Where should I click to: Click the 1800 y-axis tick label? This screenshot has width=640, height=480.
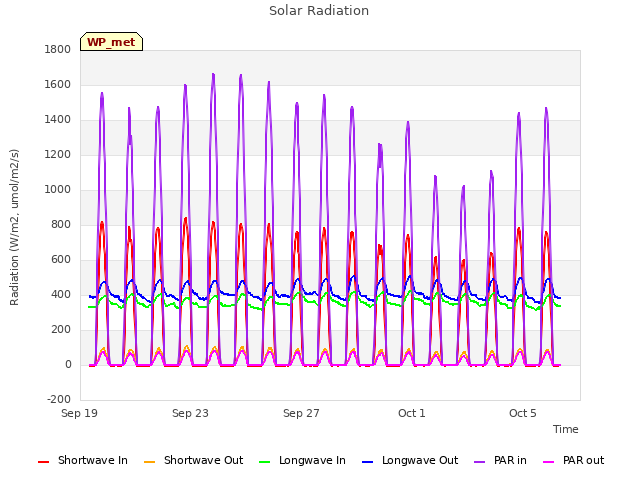pyautogui.click(x=58, y=49)
